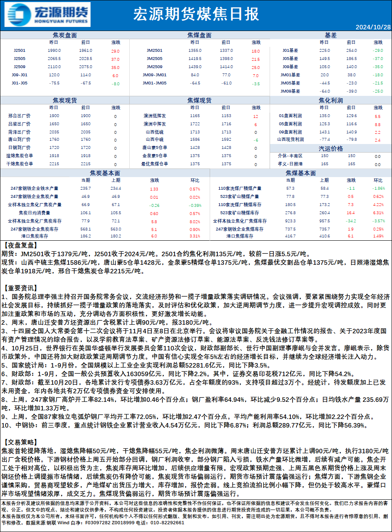Click the report title 宏源期货煤焦日报
Screen dimensions: 392x532
196,14
